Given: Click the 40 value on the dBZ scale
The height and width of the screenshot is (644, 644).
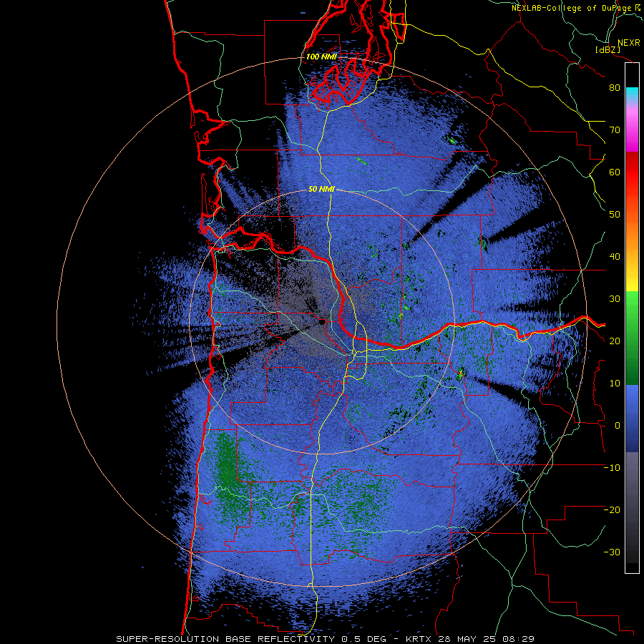Looking at the screenshot, I should [x=615, y=257].
